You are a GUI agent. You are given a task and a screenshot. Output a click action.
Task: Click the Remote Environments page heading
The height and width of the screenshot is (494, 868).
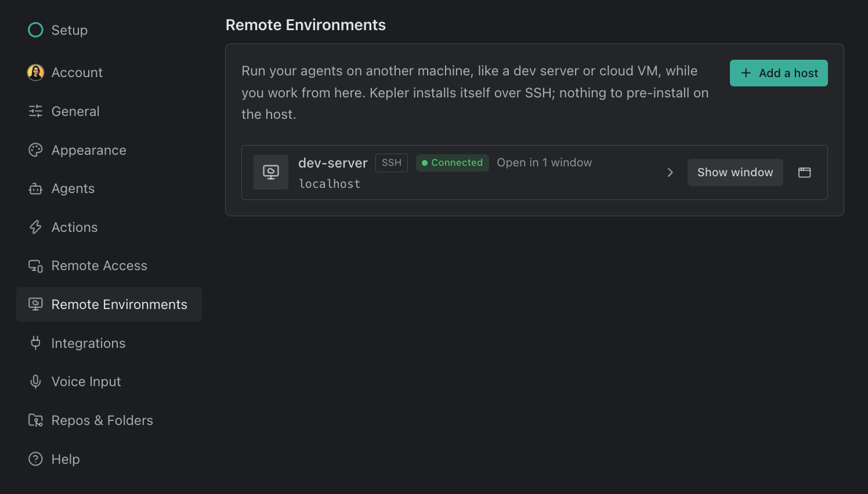(306, 25)
